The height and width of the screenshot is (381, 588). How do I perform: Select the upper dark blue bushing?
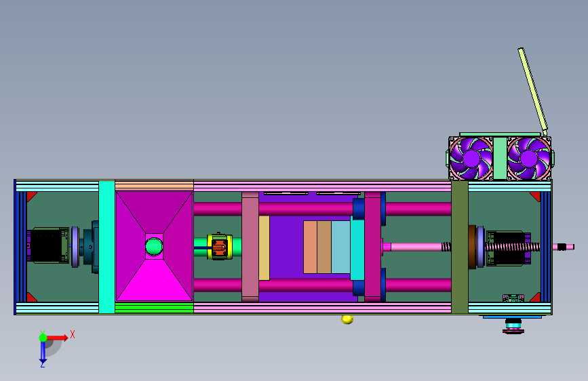pyautogui.click(x=359, y=209)
